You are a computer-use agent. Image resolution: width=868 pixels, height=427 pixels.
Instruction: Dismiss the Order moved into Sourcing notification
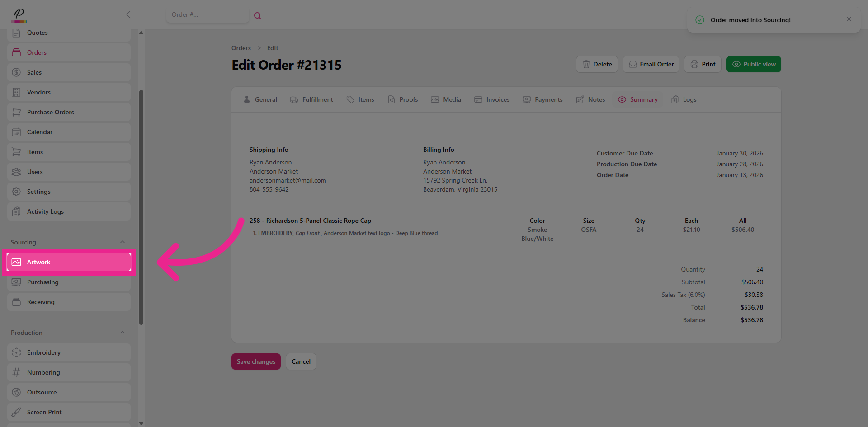click(x=849, y=19)
